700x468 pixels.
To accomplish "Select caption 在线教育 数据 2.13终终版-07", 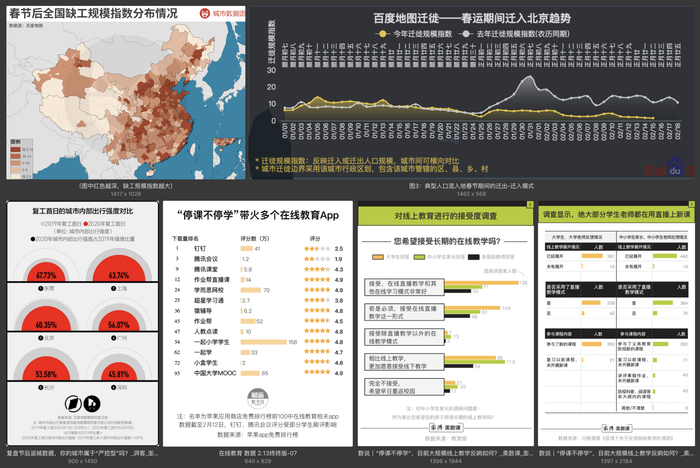I will 258,453.
